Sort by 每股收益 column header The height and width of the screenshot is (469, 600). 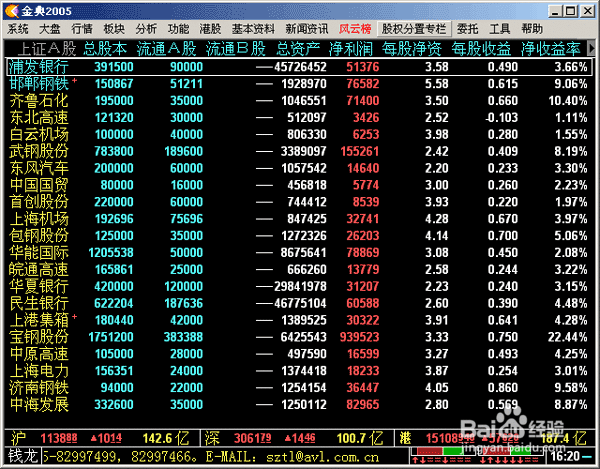click(481, 49)
